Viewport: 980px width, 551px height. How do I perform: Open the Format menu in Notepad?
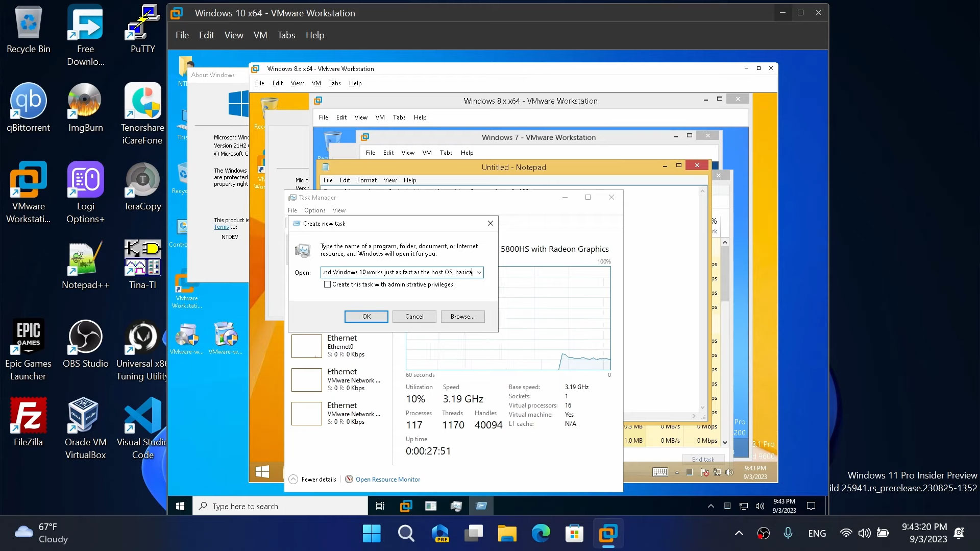tap(366, 180)
